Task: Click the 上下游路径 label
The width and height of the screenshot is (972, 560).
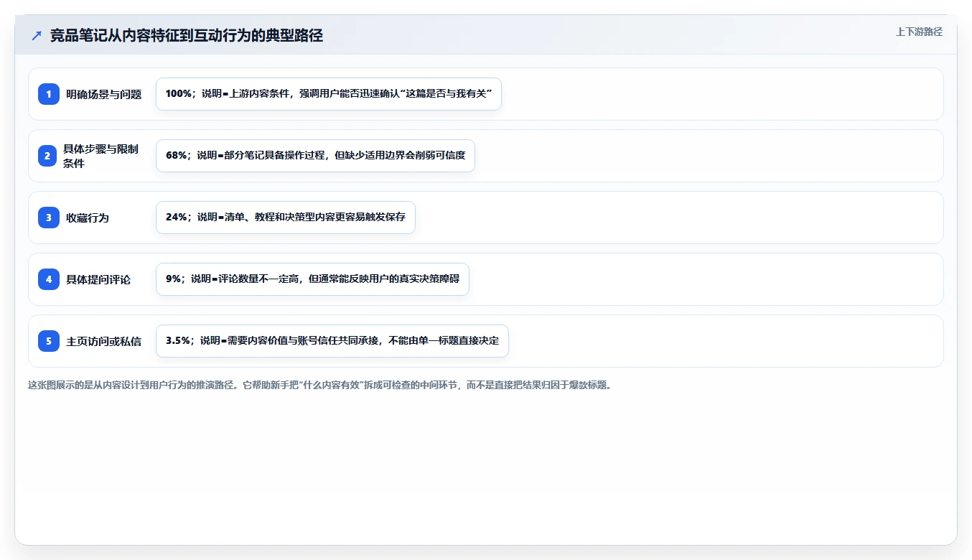Action: (x=919, y=32)
